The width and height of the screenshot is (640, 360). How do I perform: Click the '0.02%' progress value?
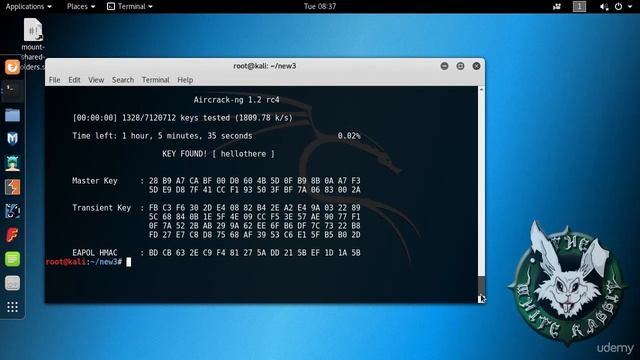click(x=349, y=136)
